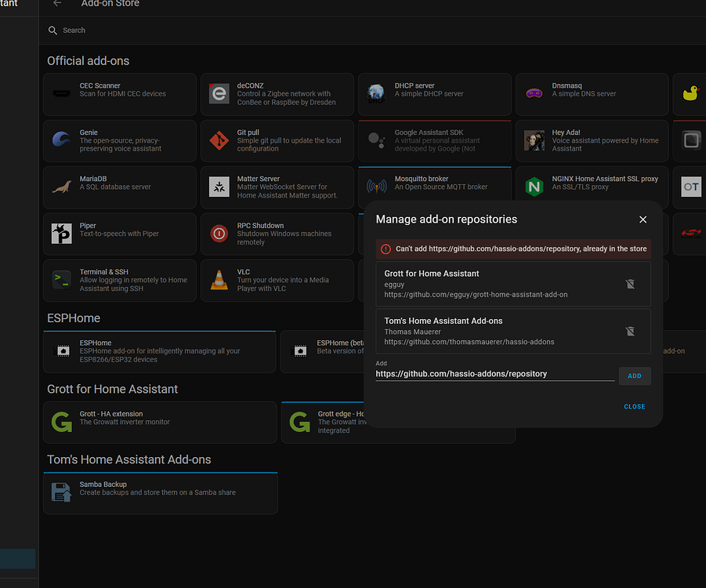Click the Git pull diamond icon
Image resolution: width=706 pixels, height=588 pixels.
click(x=219, y=140)
